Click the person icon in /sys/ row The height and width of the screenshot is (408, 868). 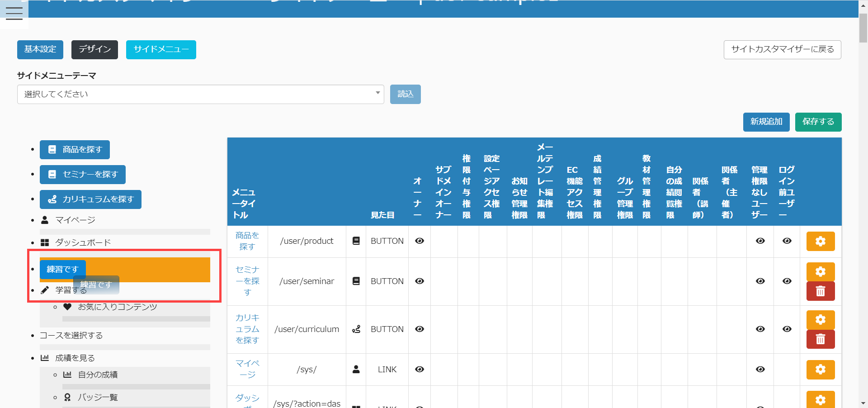(x=356, y=370)
